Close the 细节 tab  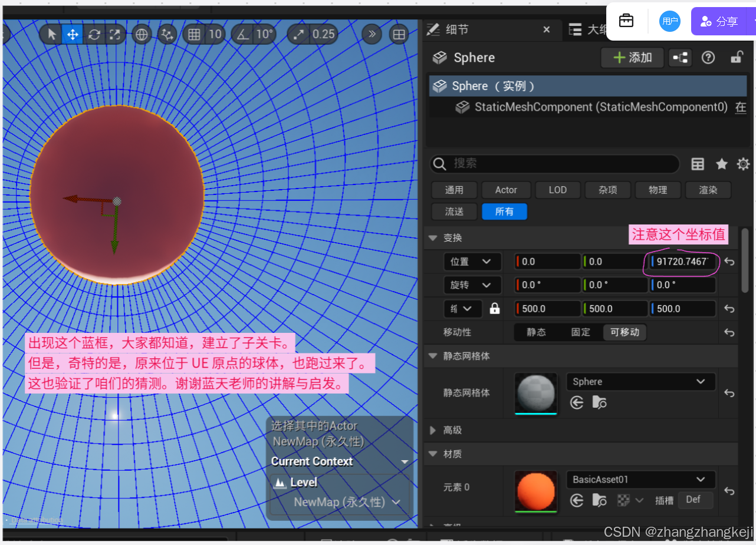546,29
